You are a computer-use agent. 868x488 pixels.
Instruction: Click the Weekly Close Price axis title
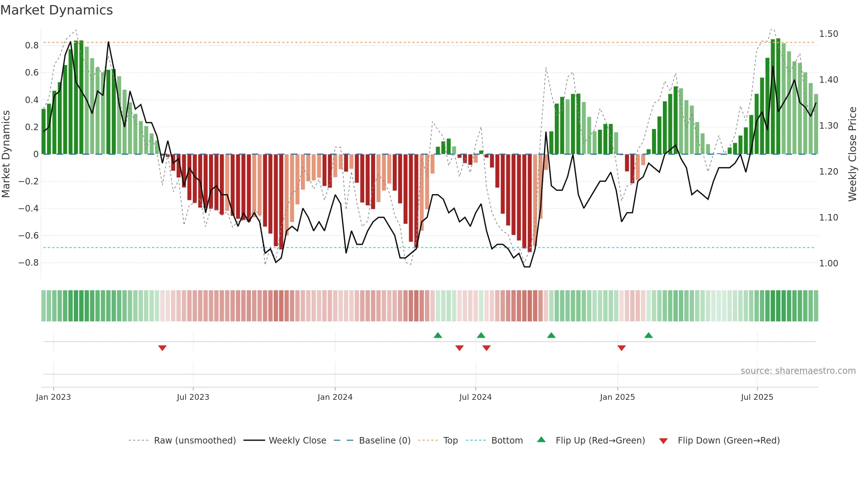click(x=852, y=154)
